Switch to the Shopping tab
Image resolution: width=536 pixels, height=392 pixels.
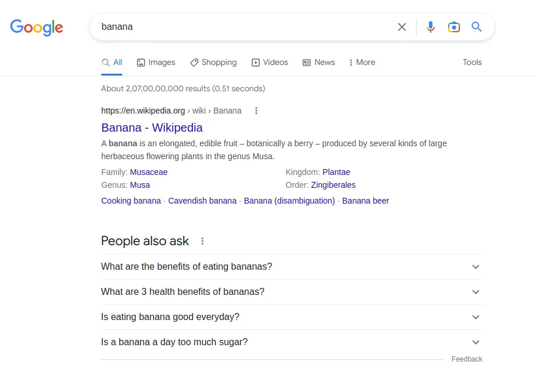point(214,62)
